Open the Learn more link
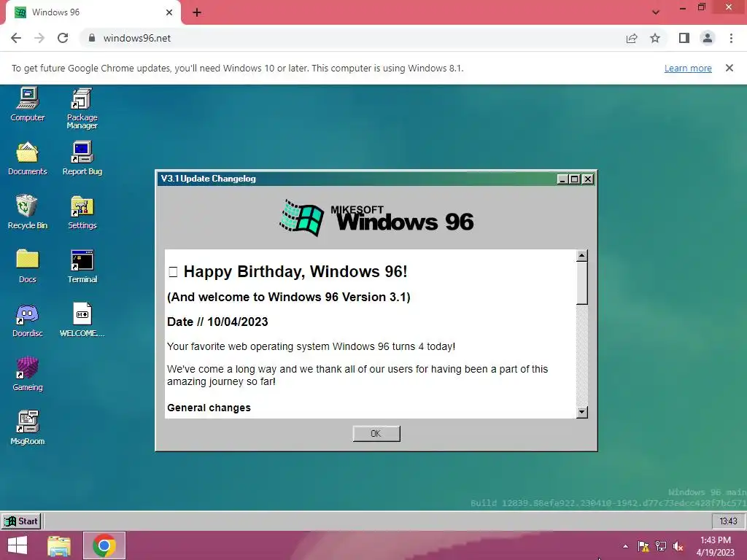747x560 pixels. pyautogui.click(x=688, y=68)
